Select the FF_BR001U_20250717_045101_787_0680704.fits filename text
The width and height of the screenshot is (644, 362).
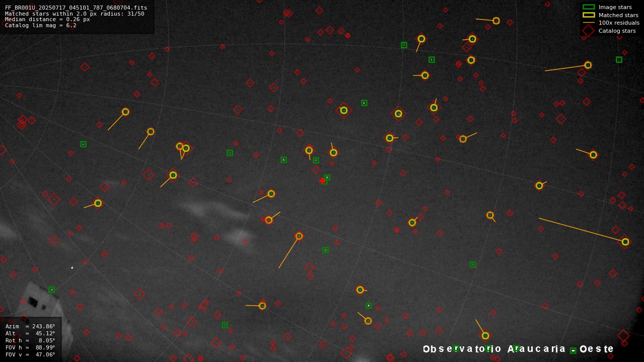coord(76,8)
